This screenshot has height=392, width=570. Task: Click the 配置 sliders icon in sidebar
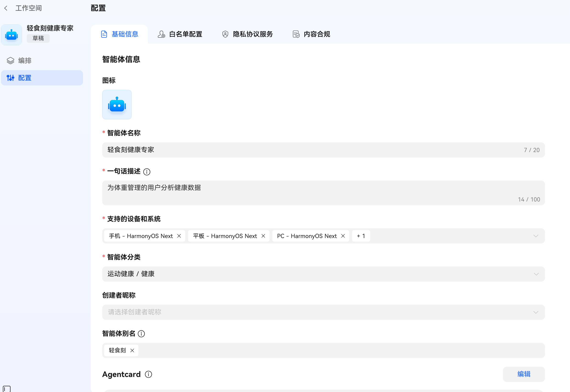coord(10,78)
